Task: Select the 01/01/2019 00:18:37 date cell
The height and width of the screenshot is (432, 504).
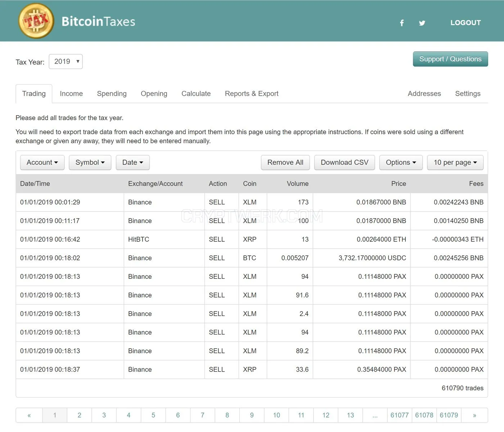Action: (70, 369)
